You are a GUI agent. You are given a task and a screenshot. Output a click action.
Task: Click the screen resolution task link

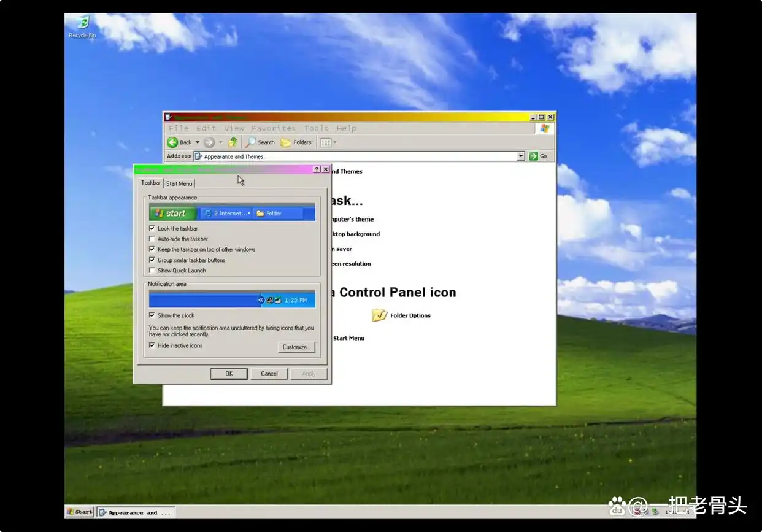[351, 264]
